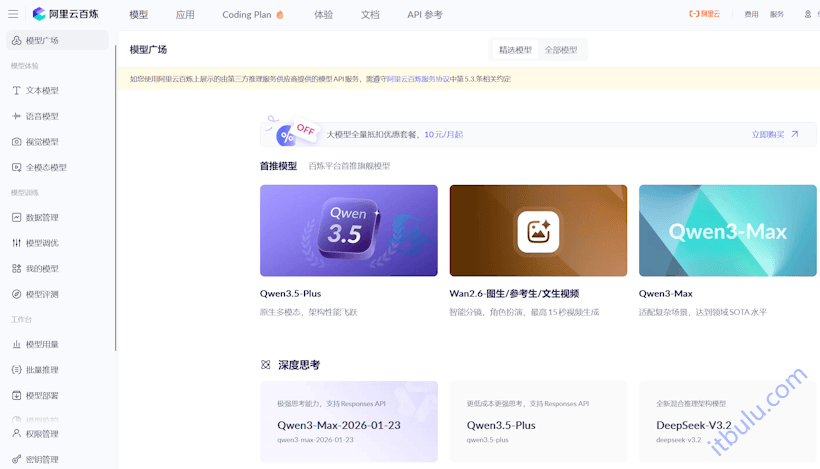Open 语音模型 via its waveform icon
The width and height of the screenshot is (820, 469).
click(x=17, y=116)
